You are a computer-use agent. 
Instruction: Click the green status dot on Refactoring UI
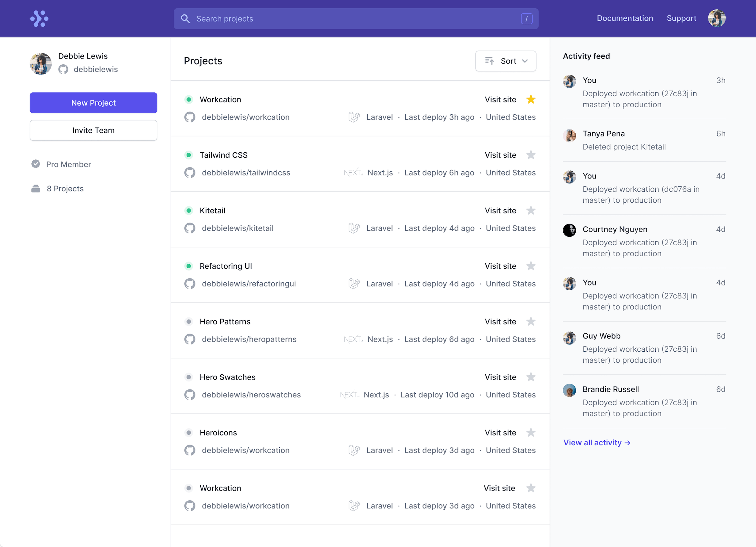click(x=189, y=266)
